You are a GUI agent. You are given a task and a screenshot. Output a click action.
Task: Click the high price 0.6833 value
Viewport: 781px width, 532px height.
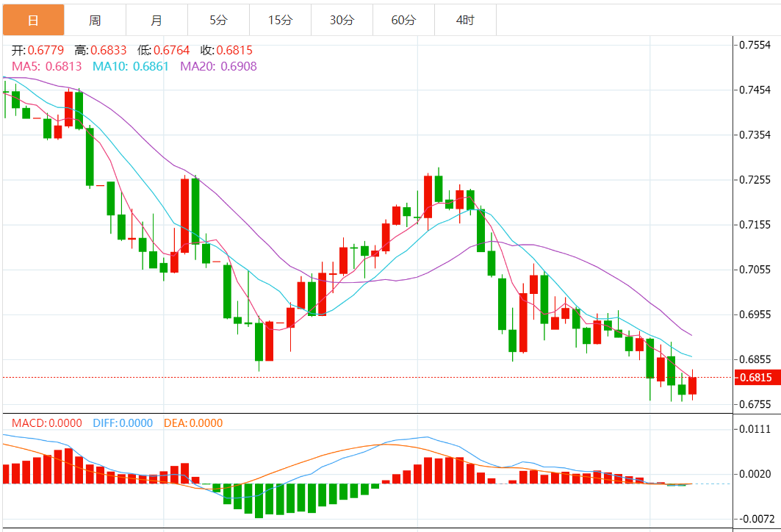tap(109, 50)
